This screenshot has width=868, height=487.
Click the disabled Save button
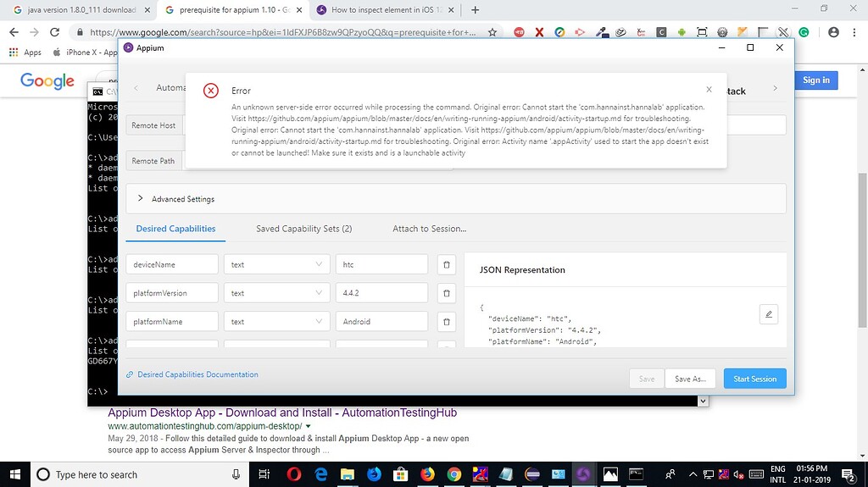click(x=646, y=379)
